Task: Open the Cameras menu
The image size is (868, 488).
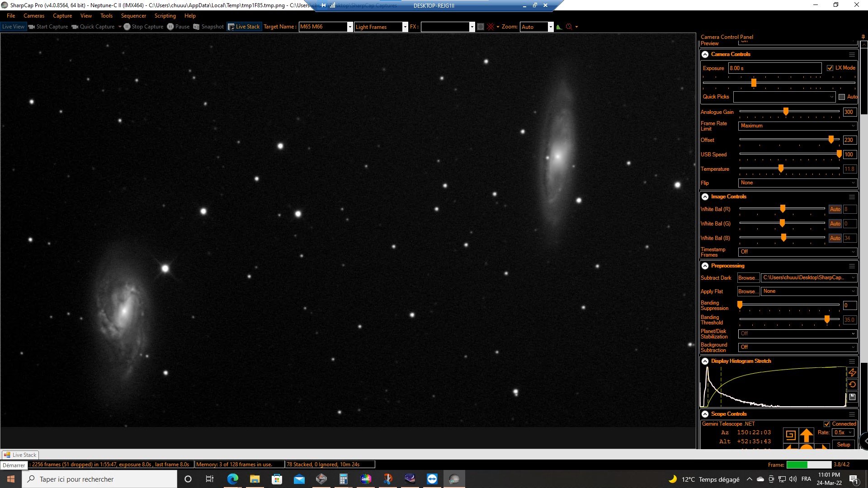Action: [34, 16]
